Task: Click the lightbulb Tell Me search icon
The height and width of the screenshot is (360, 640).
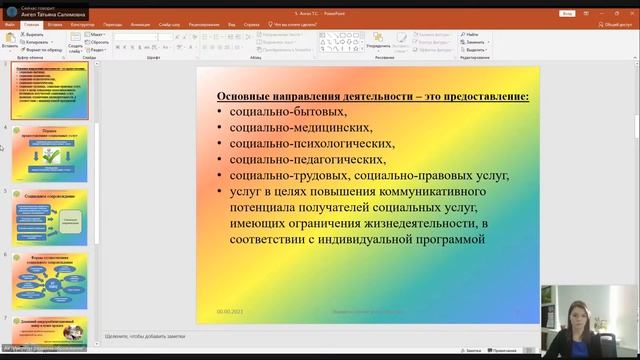Action: tap(270, 24)
